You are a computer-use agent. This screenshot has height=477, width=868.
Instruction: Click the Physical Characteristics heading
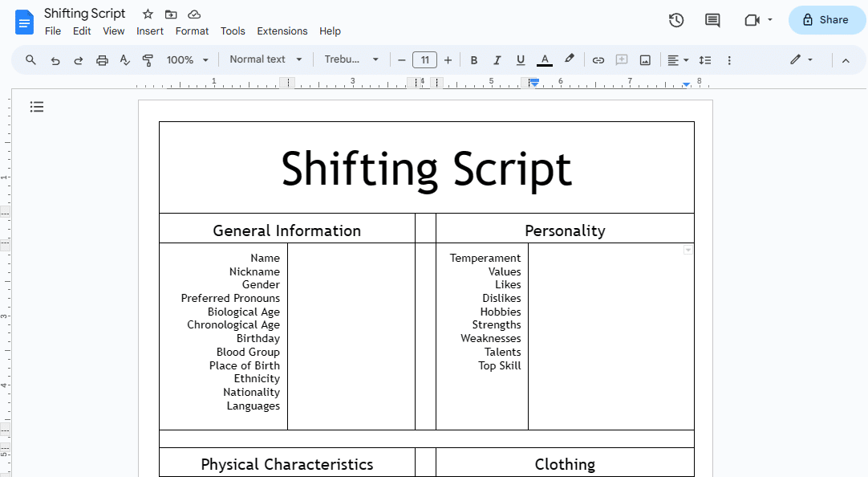click(x=286, y=464)
